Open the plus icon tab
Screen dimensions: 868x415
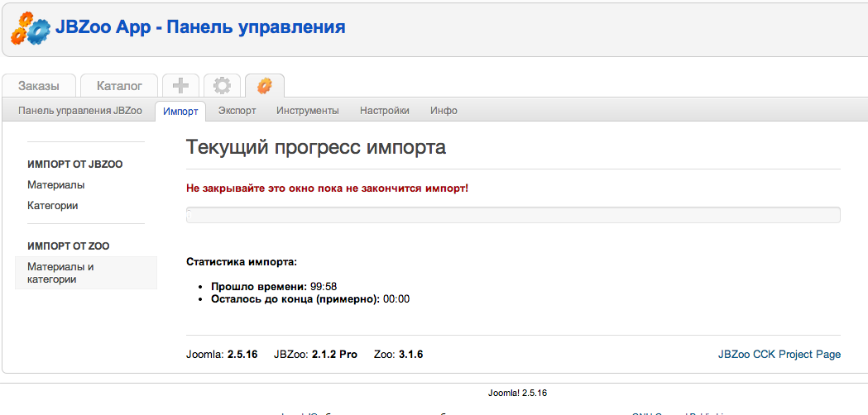pos(180,85)
